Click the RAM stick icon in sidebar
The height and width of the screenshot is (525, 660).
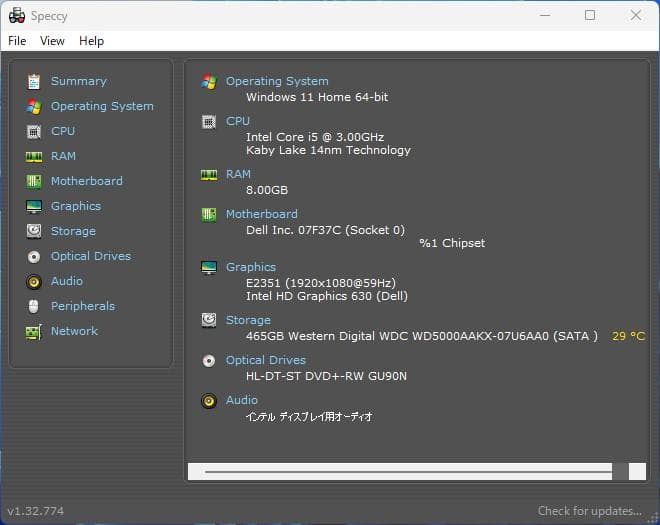34,157
